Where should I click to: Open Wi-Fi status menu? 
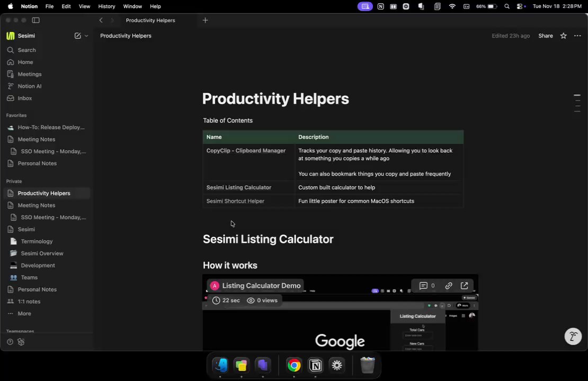coord(452,6)
